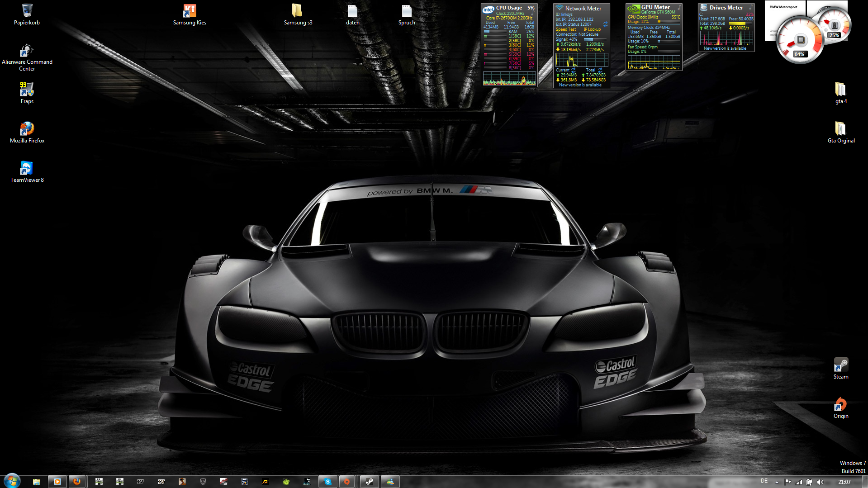Click the Windows Live Messenger taskbar button
Screen dimensions: 868x488
click(390, 482)
